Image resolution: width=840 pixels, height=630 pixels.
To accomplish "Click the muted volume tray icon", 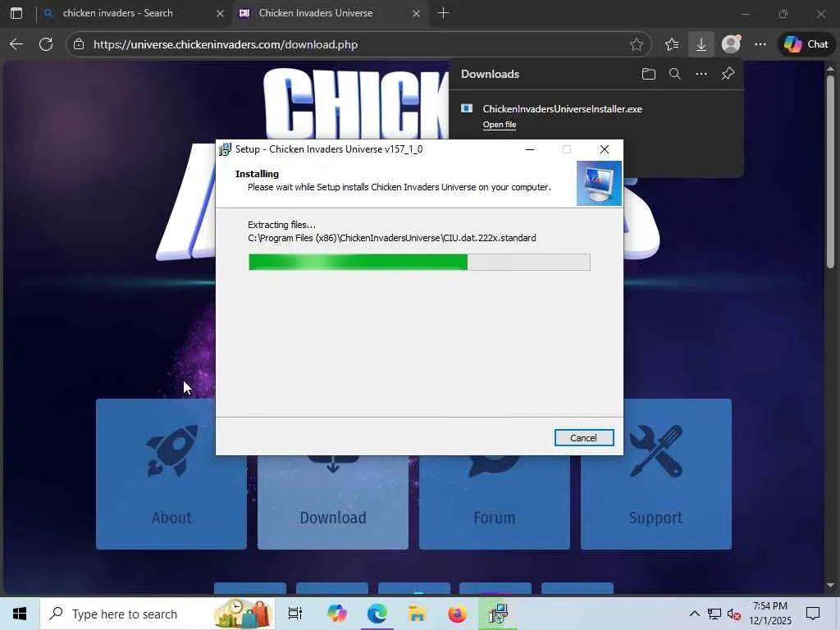I will (734, 614).
